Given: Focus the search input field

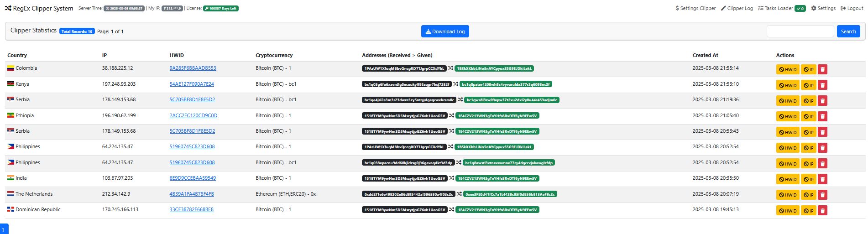Looking at the screenshot, I should [800, 31].
